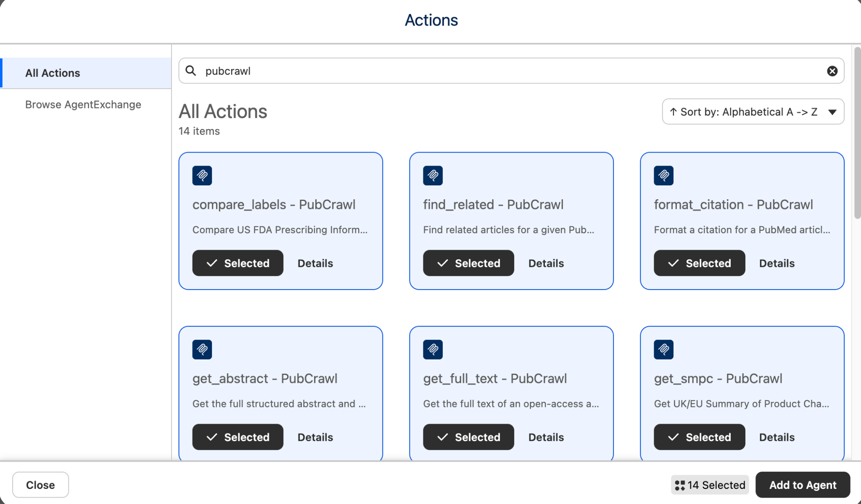Click 'Get UK/EU Summary of Product Cha...' description

click(x=742, y=404)
